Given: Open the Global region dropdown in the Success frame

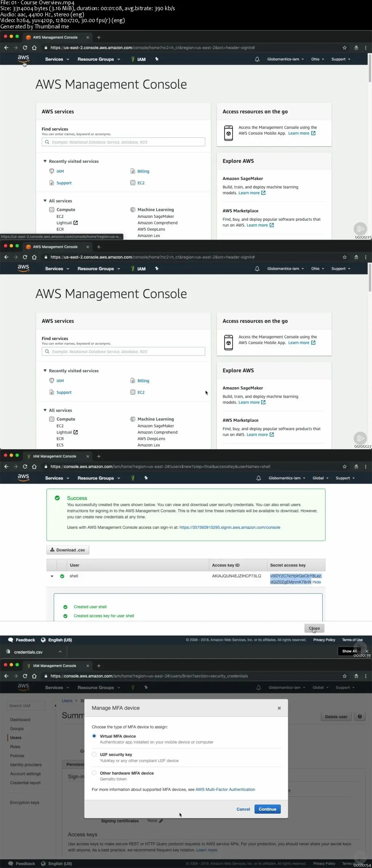Looking at the screenshot, I should tap(320, 478).
